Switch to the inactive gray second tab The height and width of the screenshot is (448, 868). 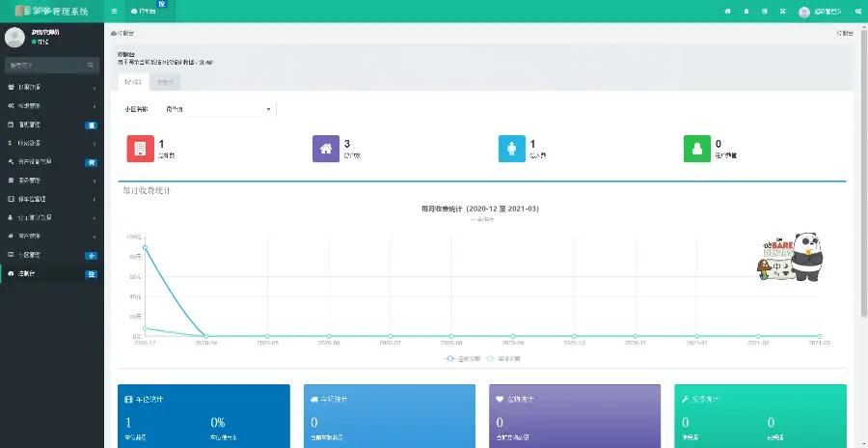pyautogui.click(x=165, y=82)
